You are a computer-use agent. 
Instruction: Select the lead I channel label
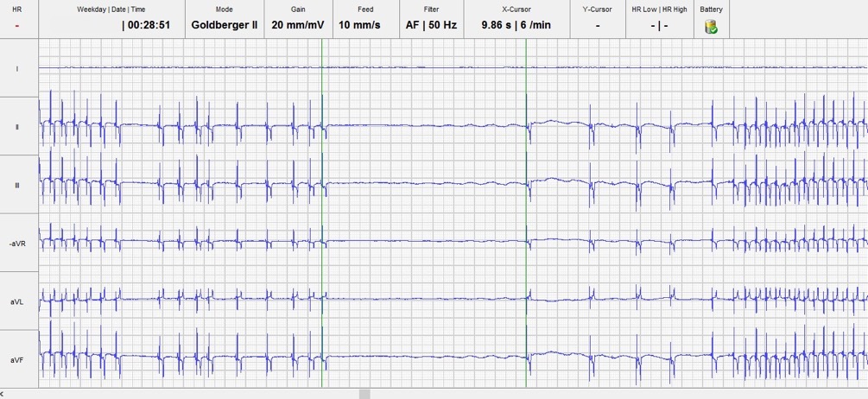[17, 68]
